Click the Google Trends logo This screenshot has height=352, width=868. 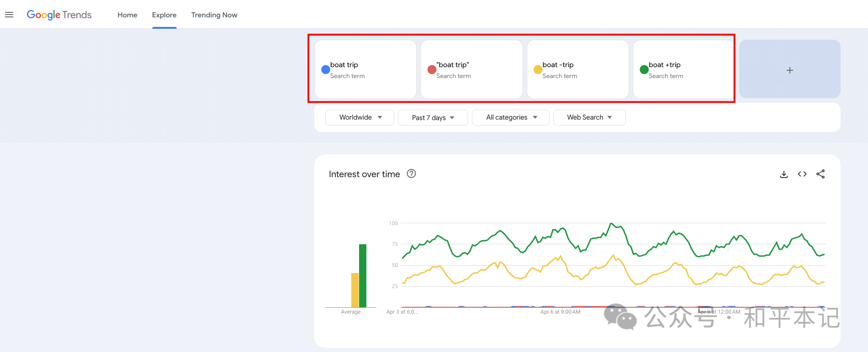(59, 15)
